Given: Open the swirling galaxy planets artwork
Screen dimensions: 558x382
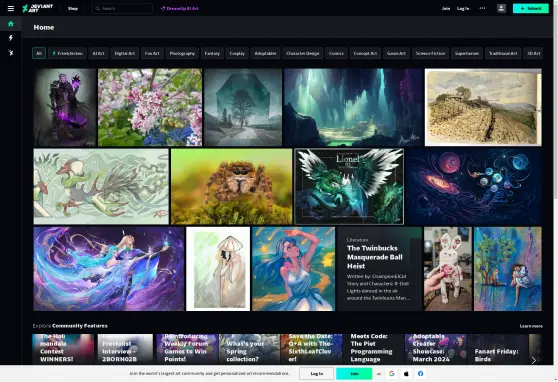Looking at the screenshot, I should 474,187.
